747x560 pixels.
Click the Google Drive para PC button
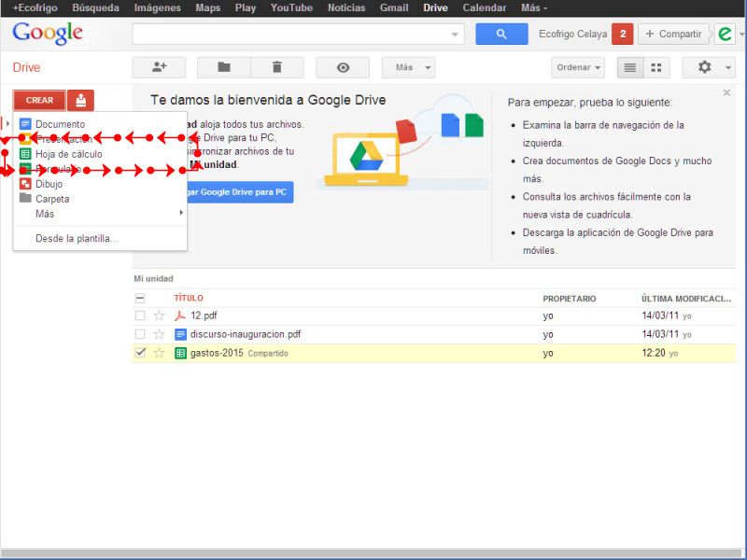(240, 192)
